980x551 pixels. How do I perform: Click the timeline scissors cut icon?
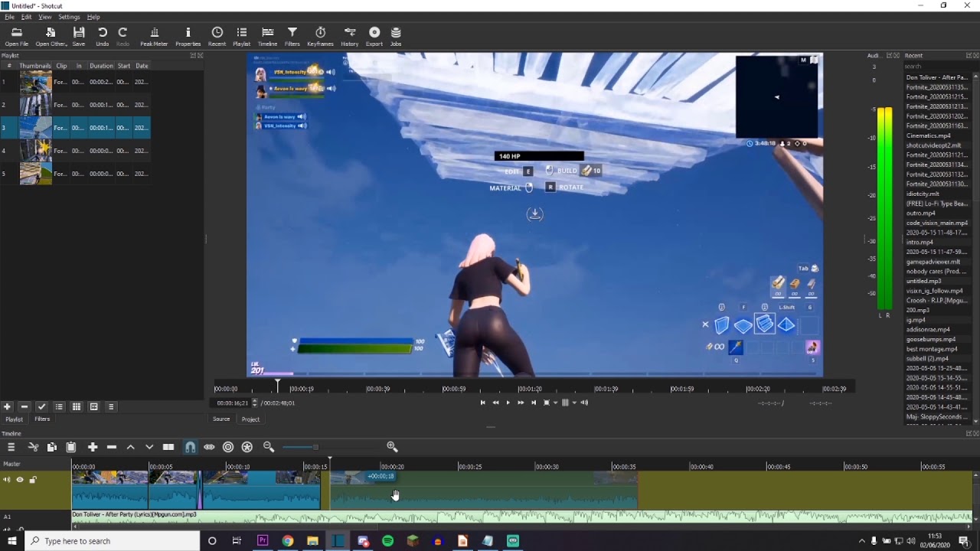[33, 447]
